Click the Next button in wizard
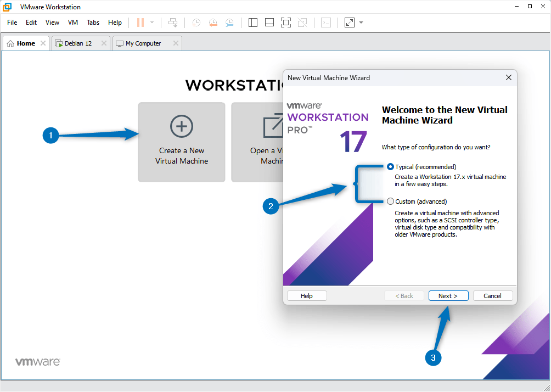The image size is (551, 392). point(448,296)
